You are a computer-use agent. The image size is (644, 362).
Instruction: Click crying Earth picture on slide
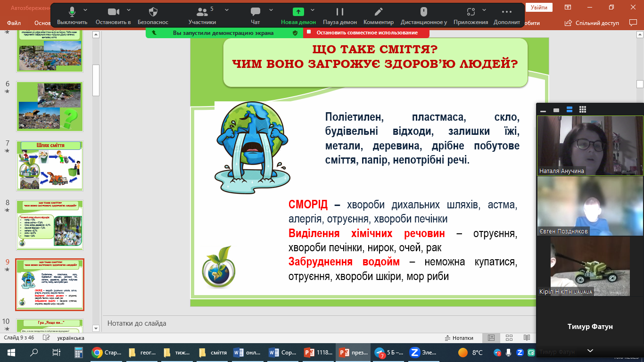pyautogui.click(x=252, y=148)
